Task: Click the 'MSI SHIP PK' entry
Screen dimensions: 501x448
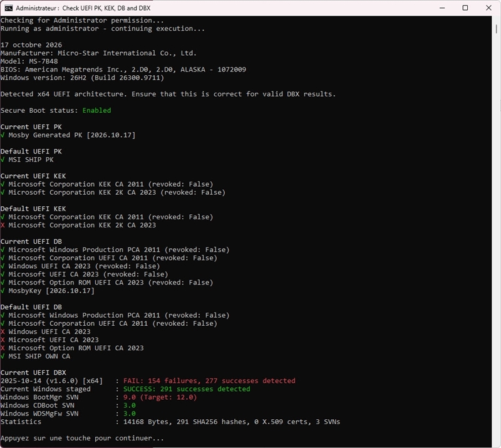Action: coord(31,160)
